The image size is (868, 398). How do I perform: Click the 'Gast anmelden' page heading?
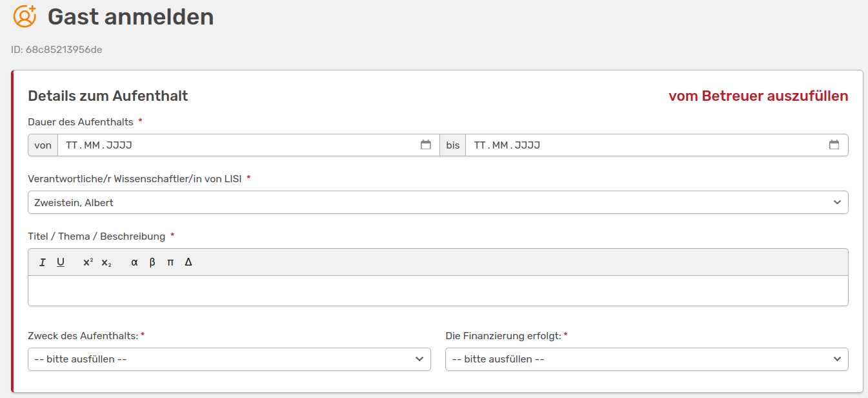point(130,17)
